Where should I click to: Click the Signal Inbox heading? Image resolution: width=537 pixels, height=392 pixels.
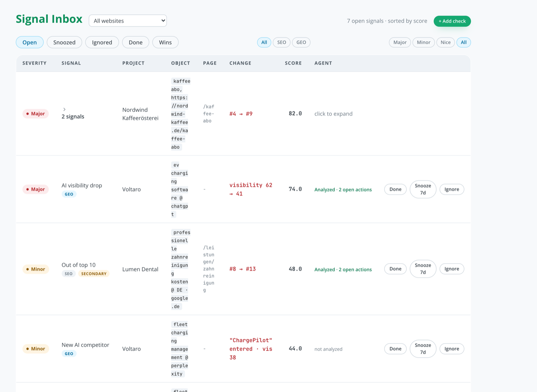tap(49, 19)
